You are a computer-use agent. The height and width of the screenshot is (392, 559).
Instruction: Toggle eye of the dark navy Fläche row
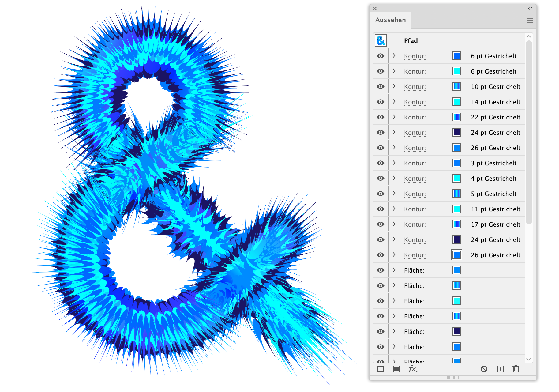[381, 331]
